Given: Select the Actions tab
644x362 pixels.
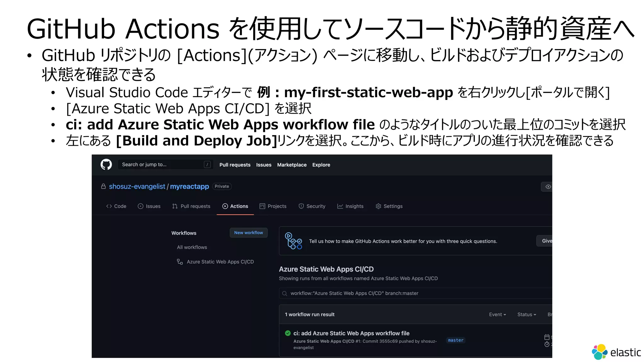Looking at the screenshot, I should pyautogui.click(x=235, y=206).
